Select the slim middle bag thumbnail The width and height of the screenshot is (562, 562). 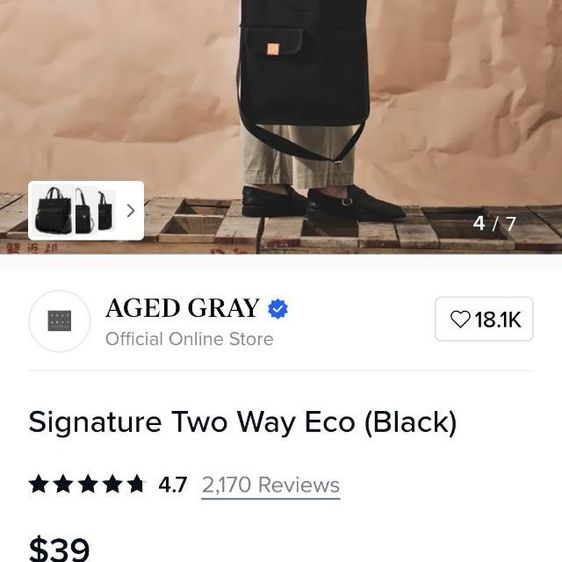[85, 211]
